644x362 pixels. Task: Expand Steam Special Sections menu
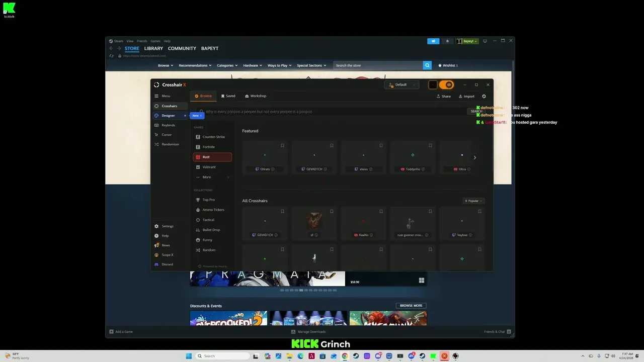(x=311, y=65)
